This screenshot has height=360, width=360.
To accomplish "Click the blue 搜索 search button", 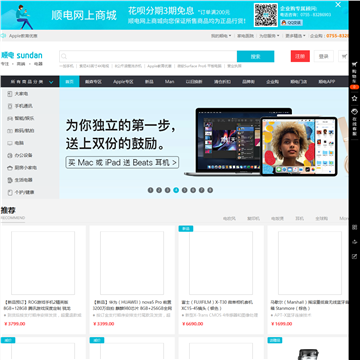I will (256, 56).
